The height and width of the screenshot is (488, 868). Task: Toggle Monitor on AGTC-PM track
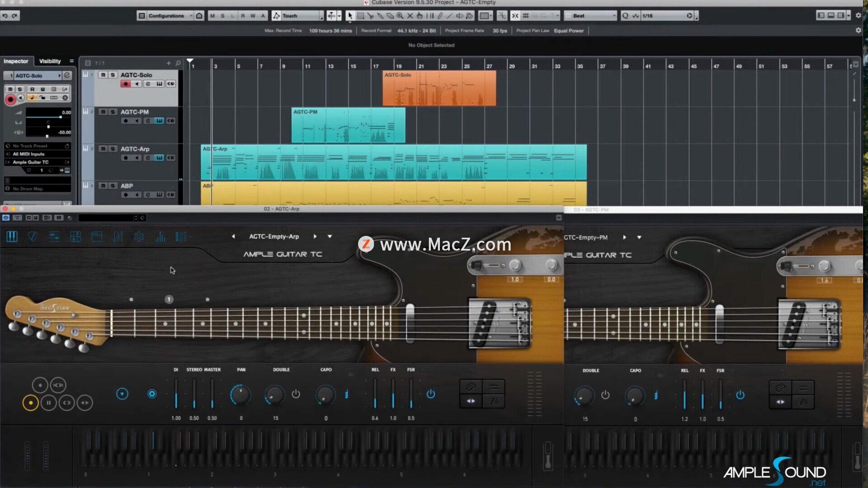tap(137, 121)
